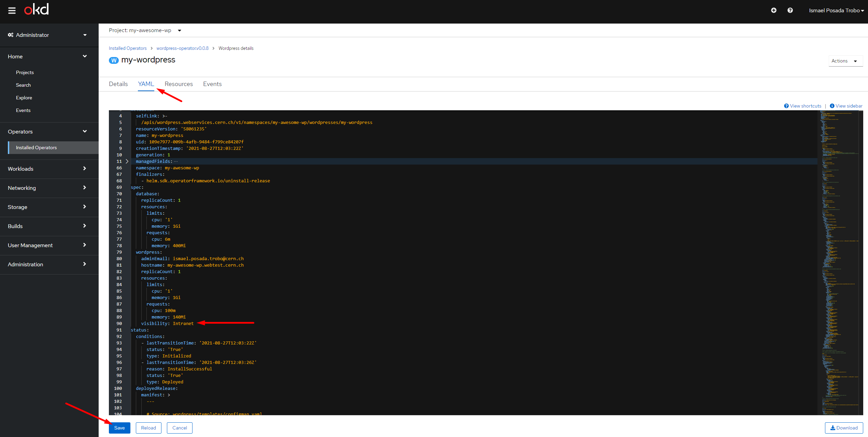Collapse the Operators navigation section
This screenshot has width=868, height=437.
[47, 131]
